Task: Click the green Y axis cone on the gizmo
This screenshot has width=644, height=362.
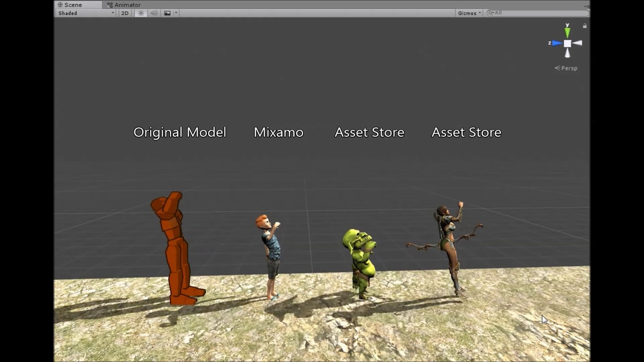Action: tap(567, 32)
